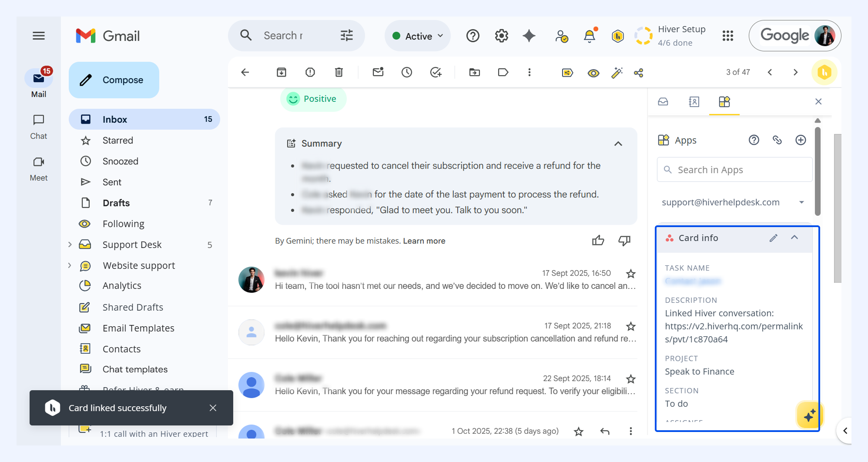This screenshot has width=868, height=462.
Task: Star the 1 Oct 2025, 22:38 message
Action: (579, 432)
